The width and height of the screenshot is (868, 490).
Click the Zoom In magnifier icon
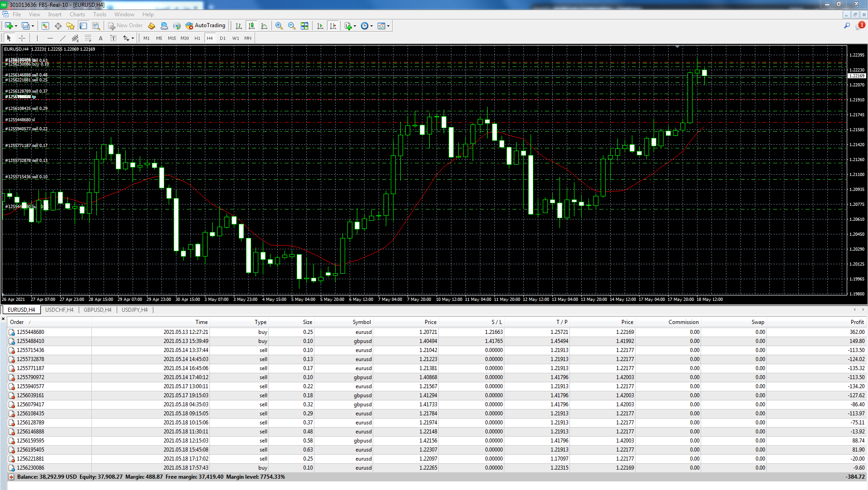279,26
